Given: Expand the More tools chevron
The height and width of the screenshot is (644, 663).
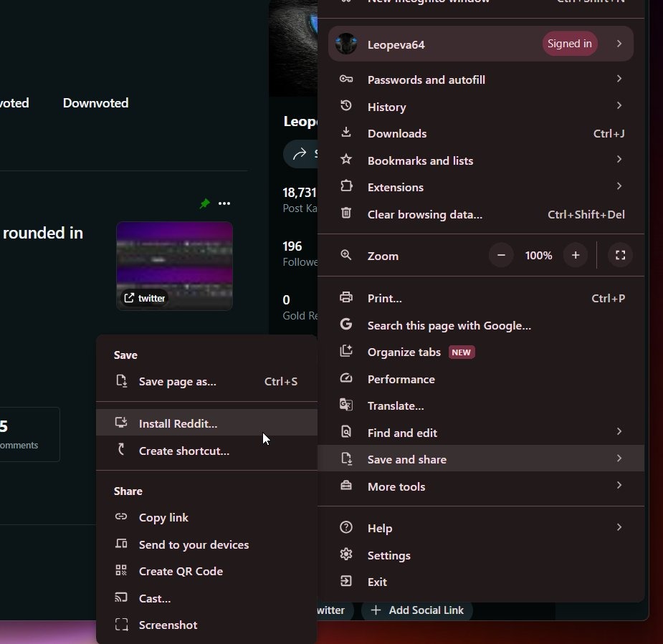Looking at the screenshot, I should 619,485.
